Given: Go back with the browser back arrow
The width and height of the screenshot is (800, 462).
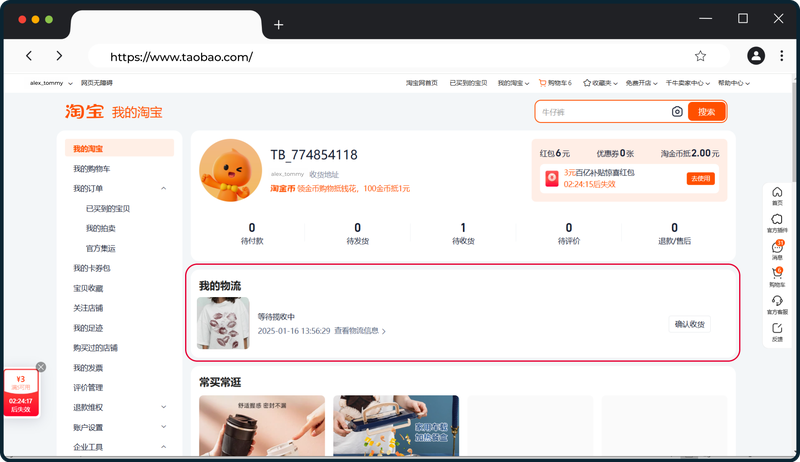Looking at the screenshot, I should pos(29,56).
